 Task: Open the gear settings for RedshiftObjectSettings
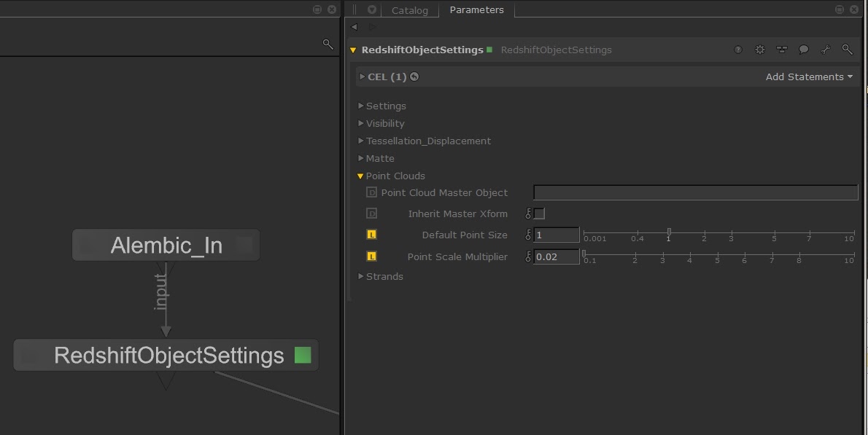click(x=760, y=50)
